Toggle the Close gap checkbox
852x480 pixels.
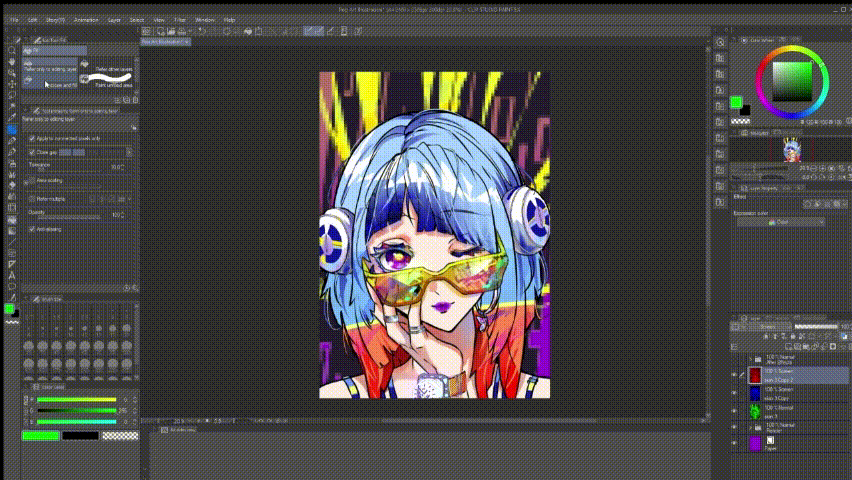tap(30, 152)
